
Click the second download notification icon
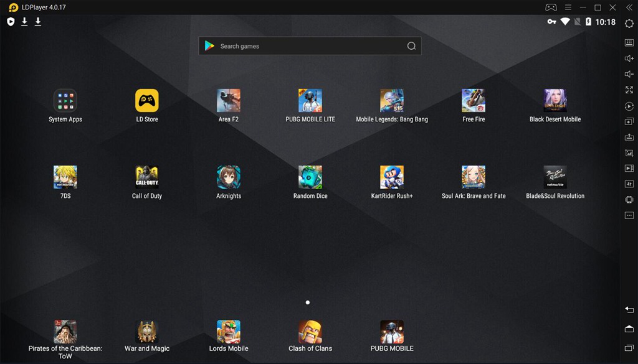(x=38, y=22)
